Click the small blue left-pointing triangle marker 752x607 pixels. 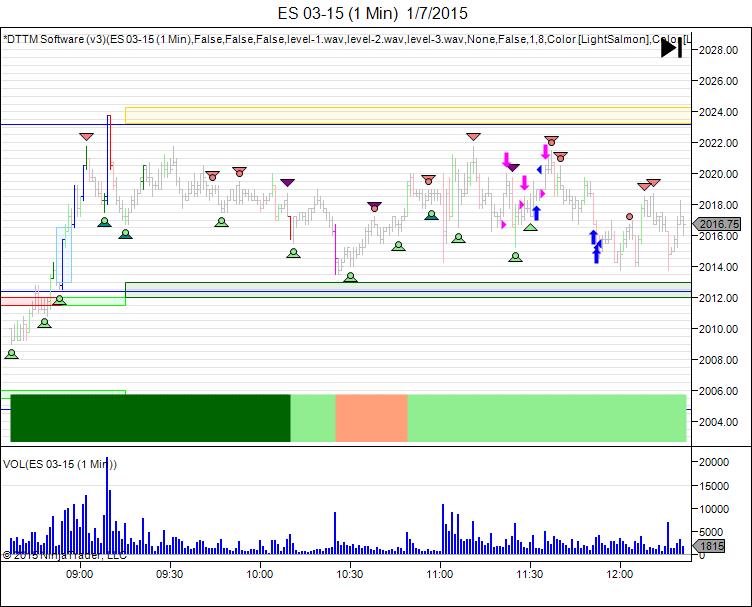[540, 169]
